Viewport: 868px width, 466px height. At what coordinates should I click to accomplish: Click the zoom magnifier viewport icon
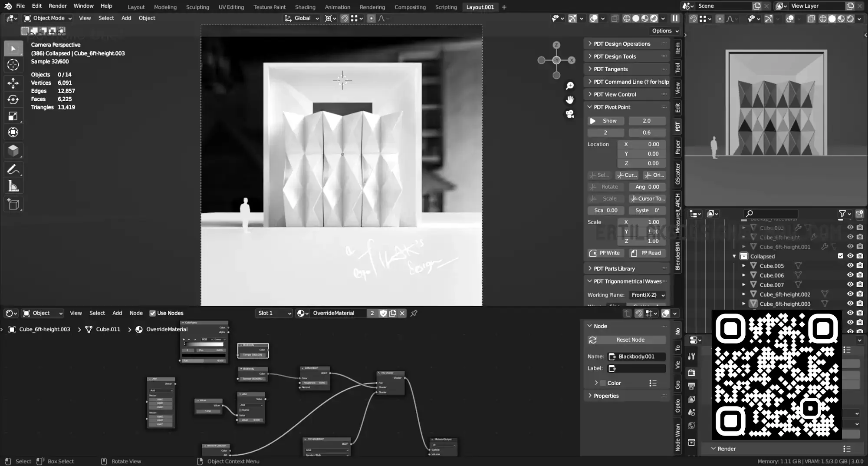570,86
